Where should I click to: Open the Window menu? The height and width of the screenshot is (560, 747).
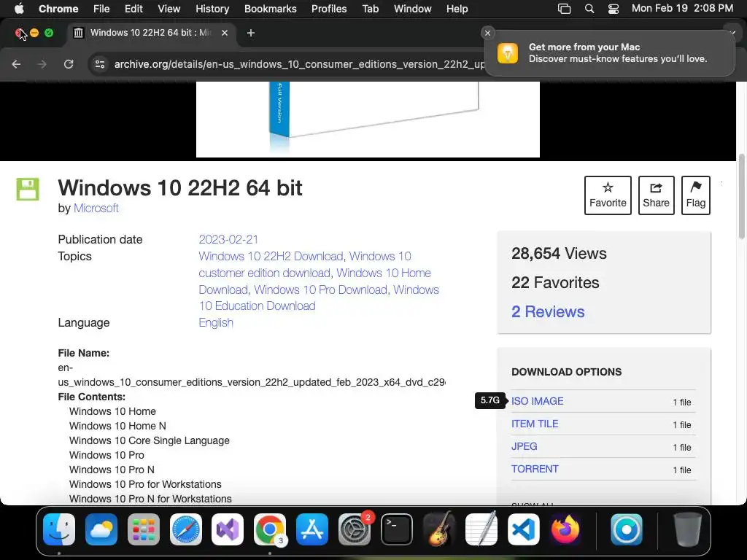413,9
